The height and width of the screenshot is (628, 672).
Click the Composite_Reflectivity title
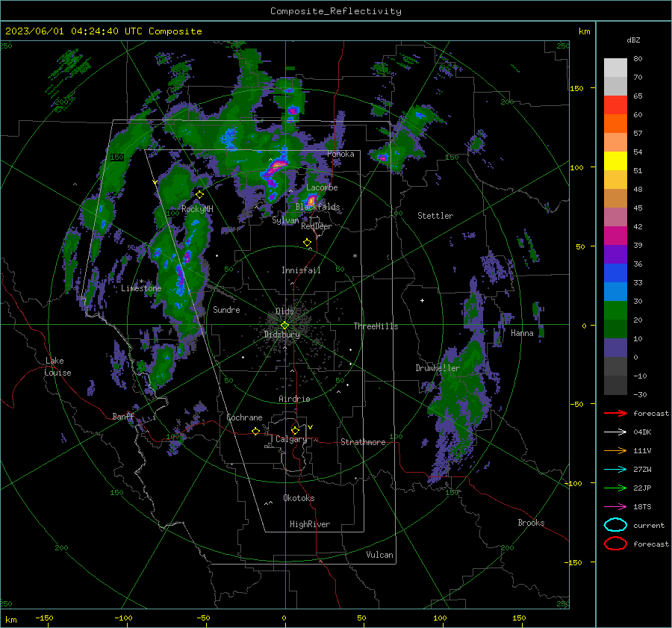pos(336,11)
